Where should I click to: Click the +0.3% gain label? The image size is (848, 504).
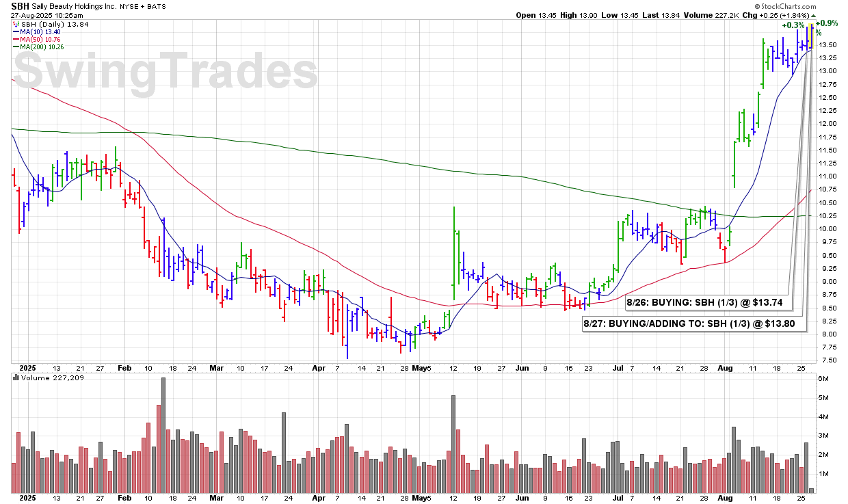pos(793,25)
